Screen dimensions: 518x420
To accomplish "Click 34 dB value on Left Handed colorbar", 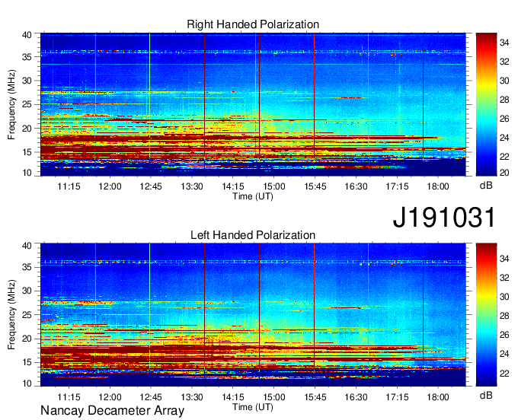I will (504, 259).
